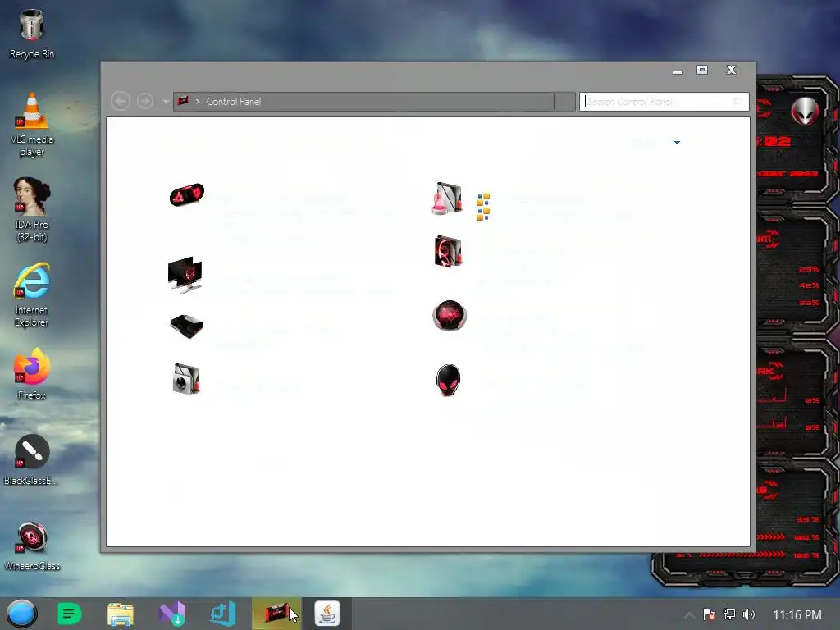The image size is (840, 630).
Task: Open File Explorer from the taskbar
Action: point(121,614)
